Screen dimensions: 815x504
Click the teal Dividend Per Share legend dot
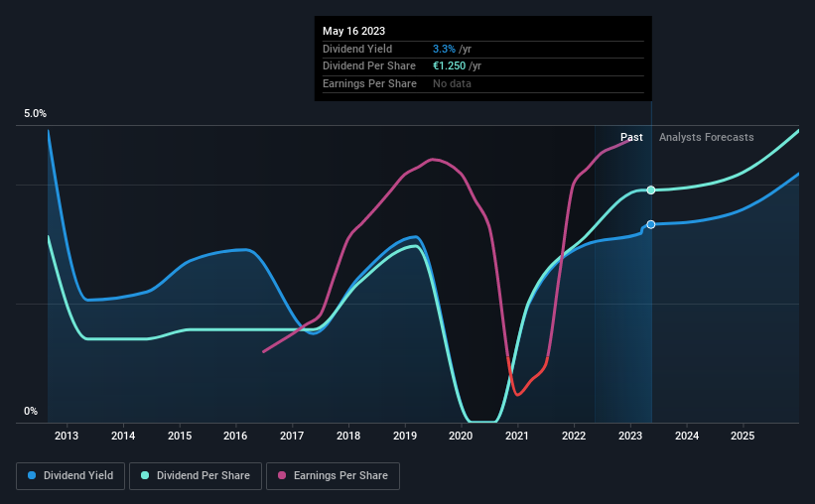point(145,475)
